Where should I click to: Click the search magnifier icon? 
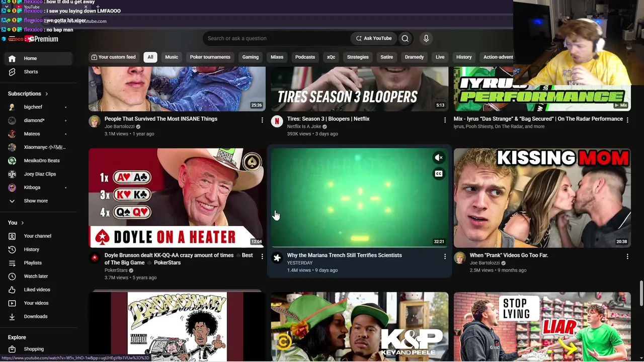(x=405, y=38)
